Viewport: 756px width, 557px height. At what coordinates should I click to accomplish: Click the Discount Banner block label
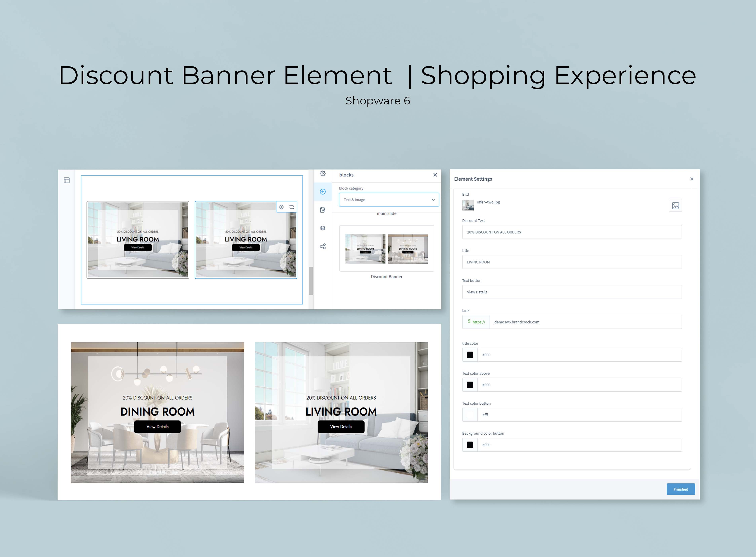pyautogui.click(x=386, y=277)
